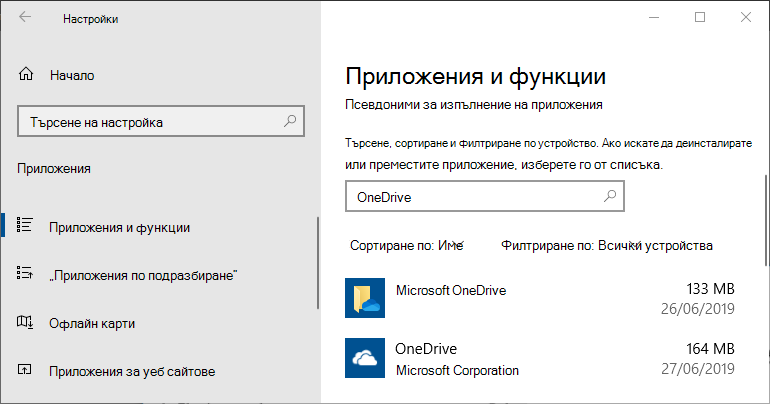Click the Приложения и функции list icon
The width and height of the screenshot is (770, 404).
pos(25,225)
